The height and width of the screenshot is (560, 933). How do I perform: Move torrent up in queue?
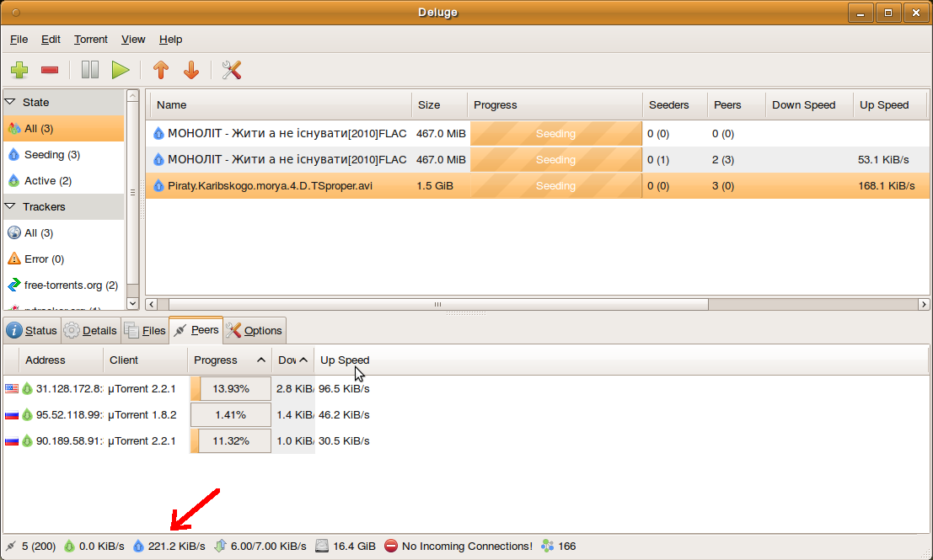click(160, 70)
